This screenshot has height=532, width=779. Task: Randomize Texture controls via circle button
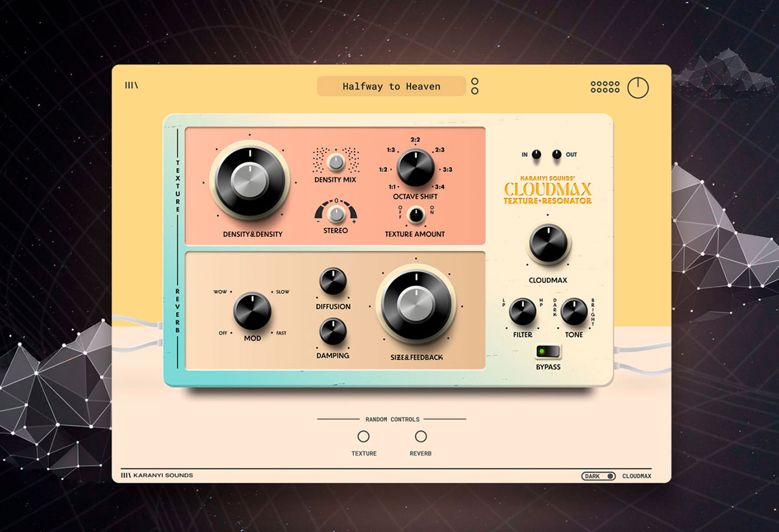click(x=364, y=437)
